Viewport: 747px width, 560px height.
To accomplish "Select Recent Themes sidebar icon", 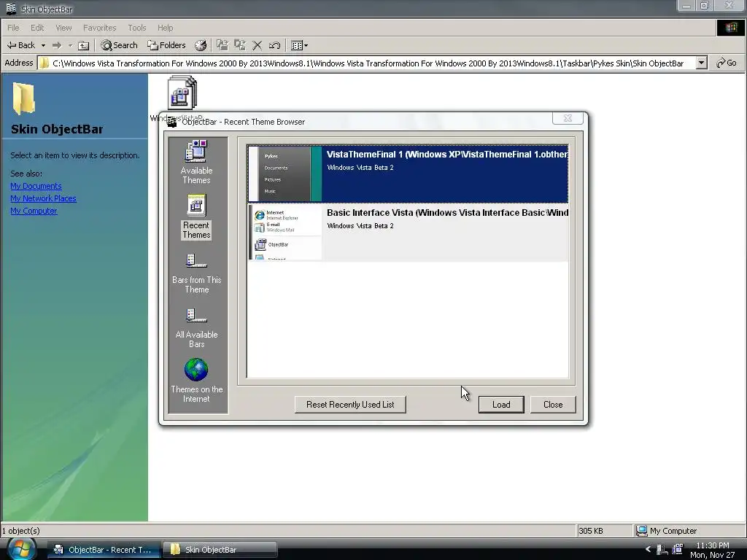I will pos(196,217).
